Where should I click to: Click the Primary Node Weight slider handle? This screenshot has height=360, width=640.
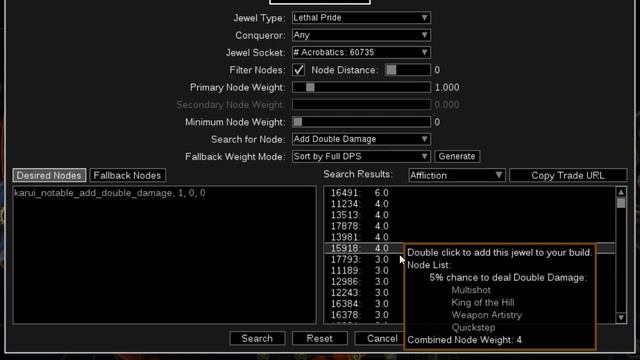(x=310, y=87)
